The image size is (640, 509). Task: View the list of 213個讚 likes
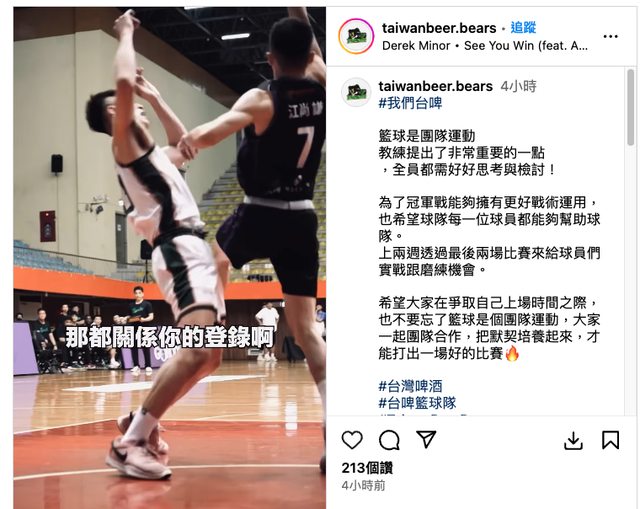pyautogui.click(x=367, y=468)
